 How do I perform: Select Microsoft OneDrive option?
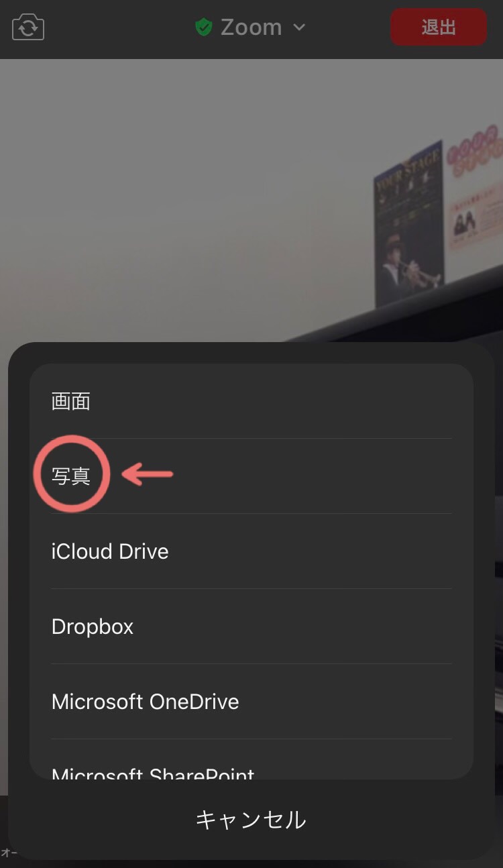(x=251, y=702)
